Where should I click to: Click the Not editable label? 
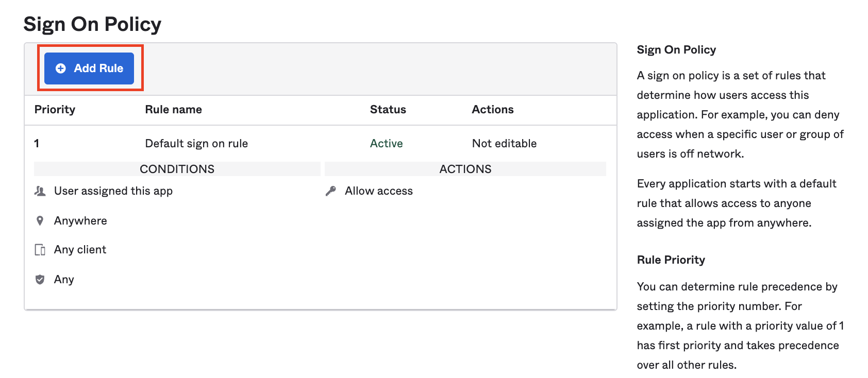click(504, 144)
